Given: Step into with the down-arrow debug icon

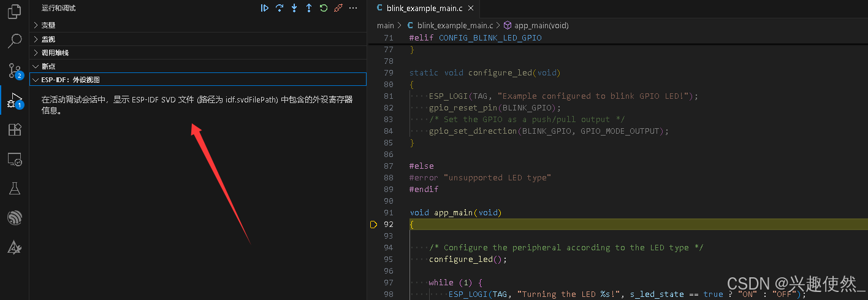Looking at the screenshot, I should [294, 8].
